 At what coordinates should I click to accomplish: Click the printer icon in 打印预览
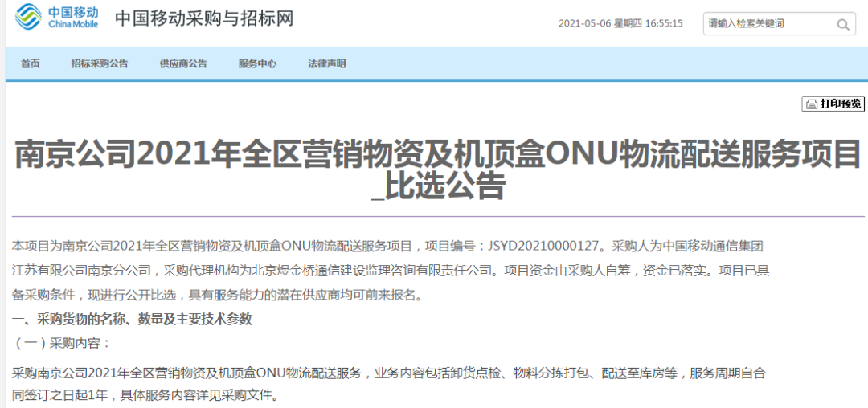(812, 104)
